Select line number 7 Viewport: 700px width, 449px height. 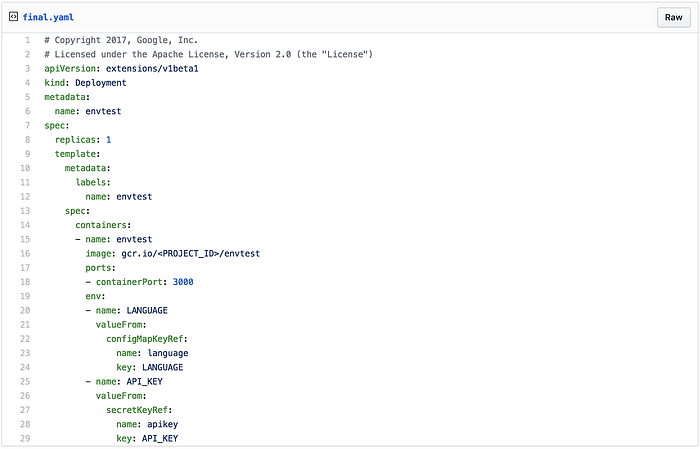click(28, 126)
